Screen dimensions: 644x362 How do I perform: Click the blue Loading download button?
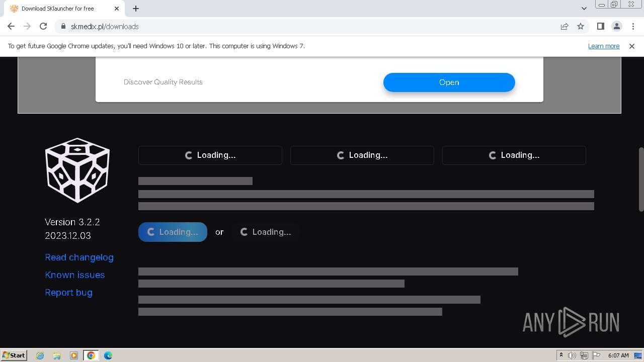[173, 232]
